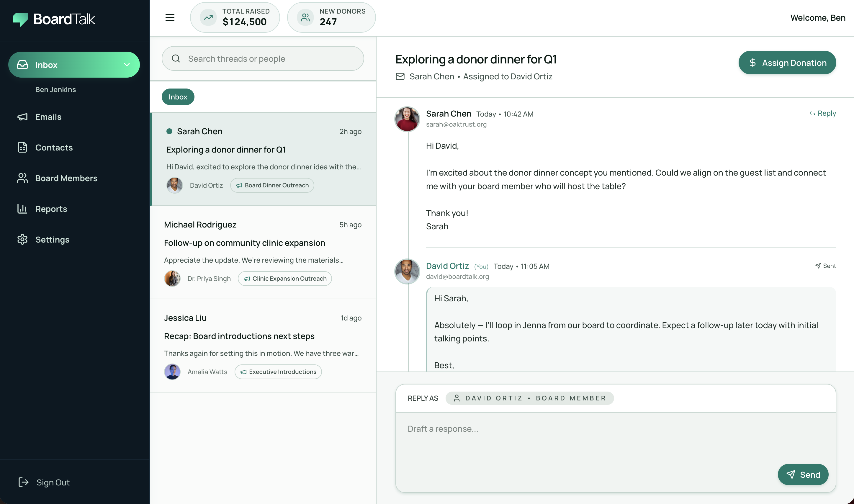
Task: Open the hamburger navigation menu
Action: click(170, 17)
